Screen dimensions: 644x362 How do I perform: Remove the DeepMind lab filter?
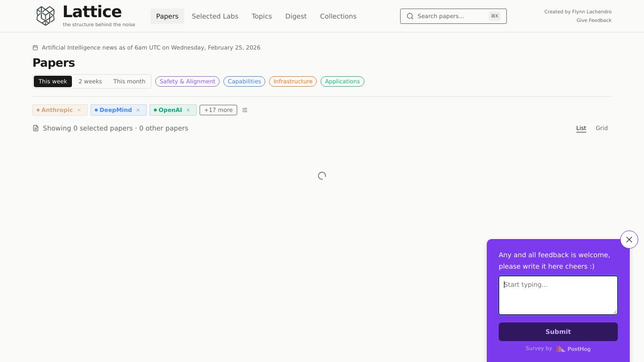click(138, 110)
